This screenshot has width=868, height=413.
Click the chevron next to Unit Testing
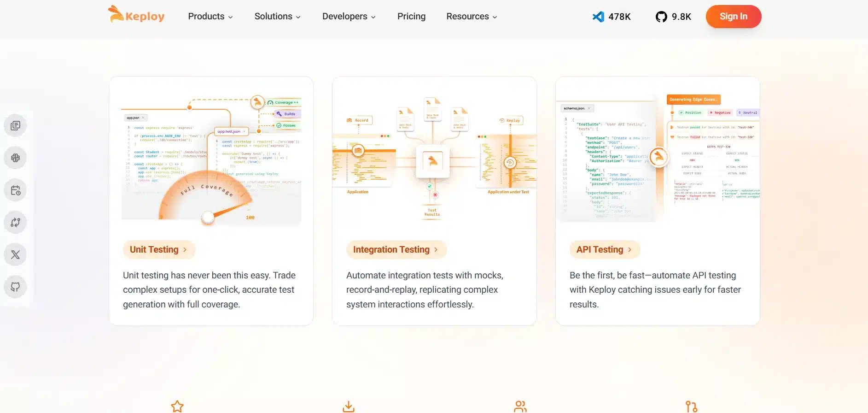click(185, 249)
